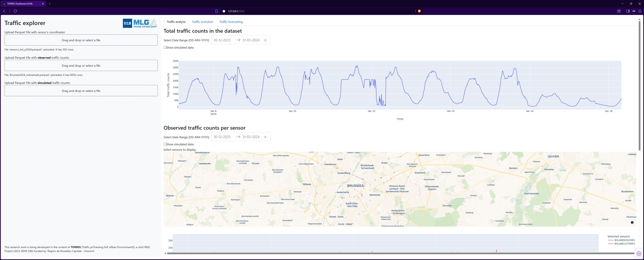Open the start date picker showing 30-12-2023

[x=222, y=40]
